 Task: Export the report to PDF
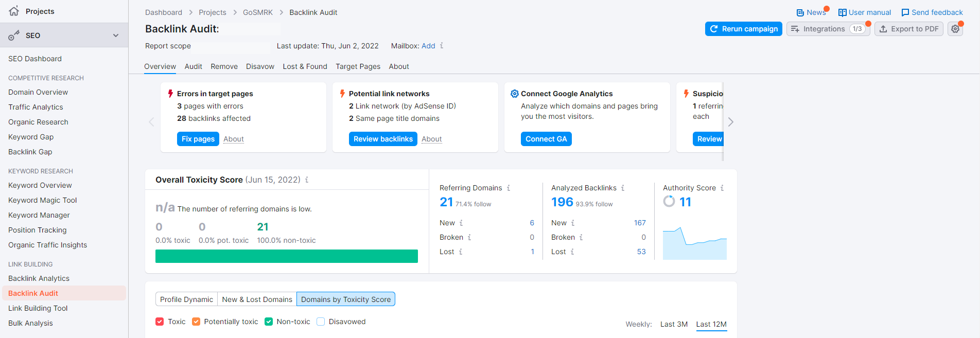coord(909,29)
